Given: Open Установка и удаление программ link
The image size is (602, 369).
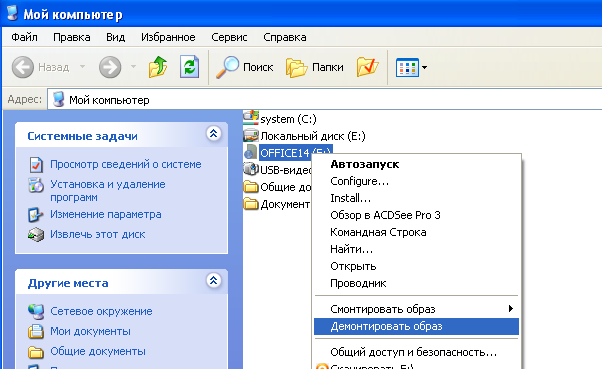Looking at the screenshot, I should pyautogui.click(x=108, y=190).
